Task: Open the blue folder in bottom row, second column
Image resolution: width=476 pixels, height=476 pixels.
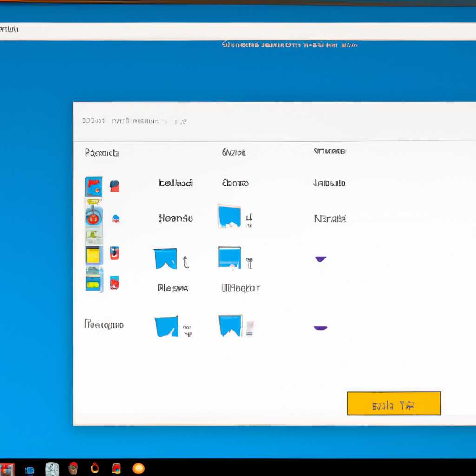Action: click(x=167, y=326)
